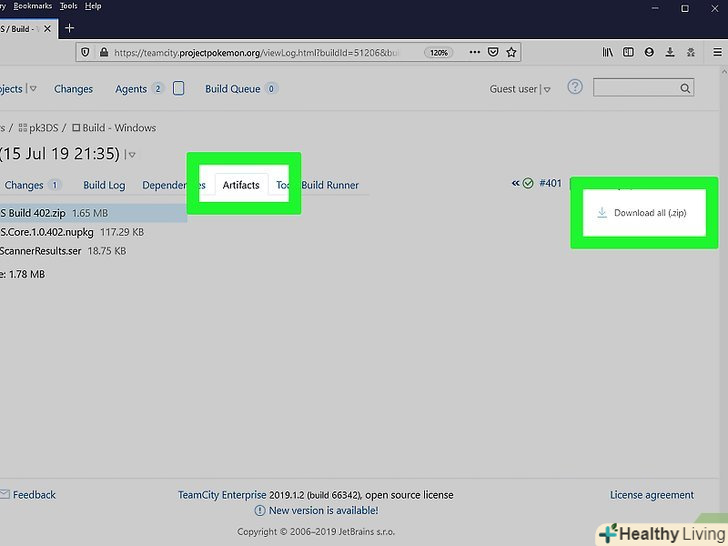Click the Feedback link

pos(34,495)
